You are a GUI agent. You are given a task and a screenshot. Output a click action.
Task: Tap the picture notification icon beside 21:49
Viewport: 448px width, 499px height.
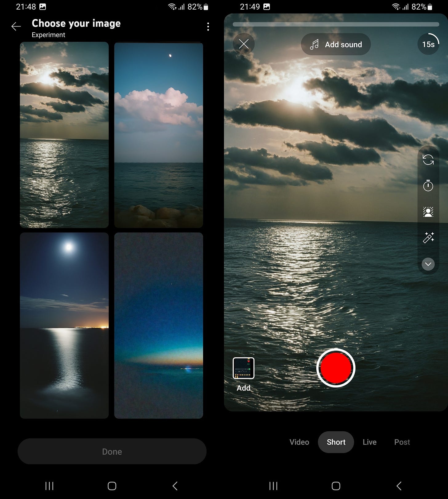point(267,7)
